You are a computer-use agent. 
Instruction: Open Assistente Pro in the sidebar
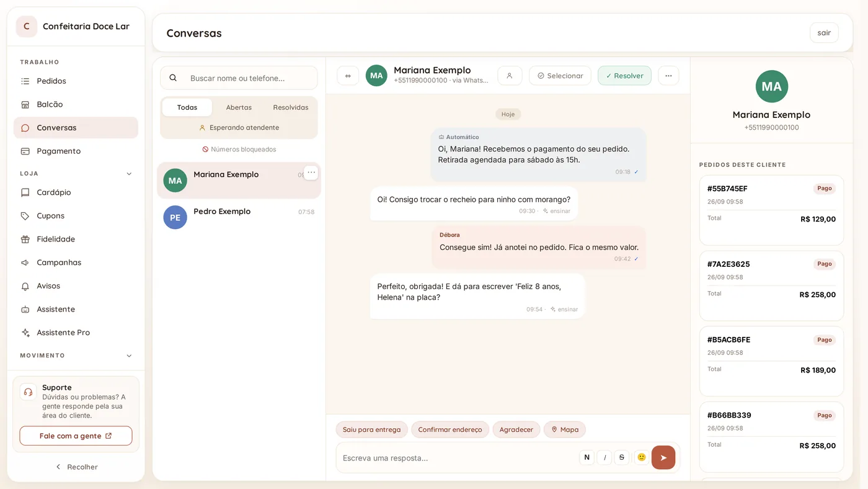coord(76,333)
